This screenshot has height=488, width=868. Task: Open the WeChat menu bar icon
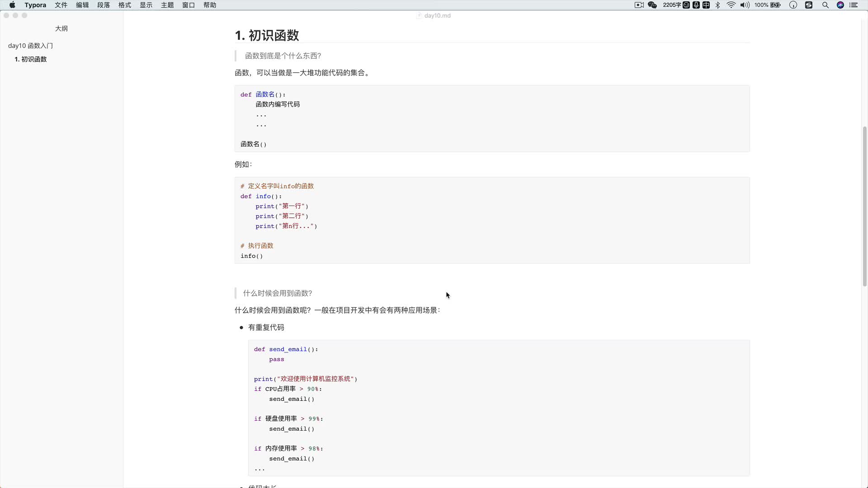click(652, 5)
